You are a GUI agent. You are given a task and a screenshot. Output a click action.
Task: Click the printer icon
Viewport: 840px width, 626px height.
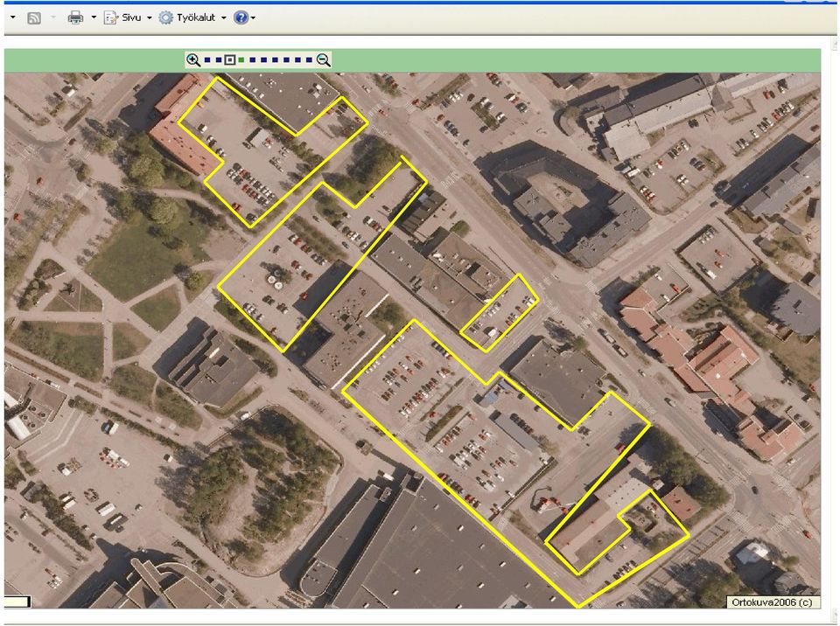click(75, 18)
